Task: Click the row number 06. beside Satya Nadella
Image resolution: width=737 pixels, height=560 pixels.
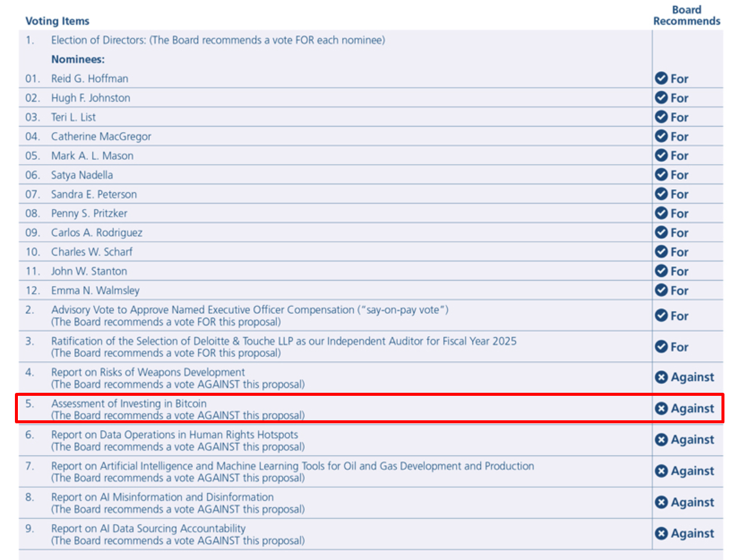Action: [33, 175]
